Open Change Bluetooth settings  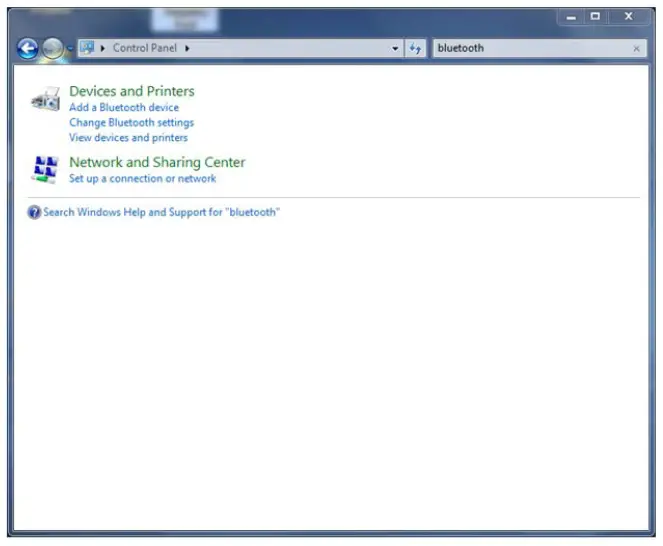[132, 123]
